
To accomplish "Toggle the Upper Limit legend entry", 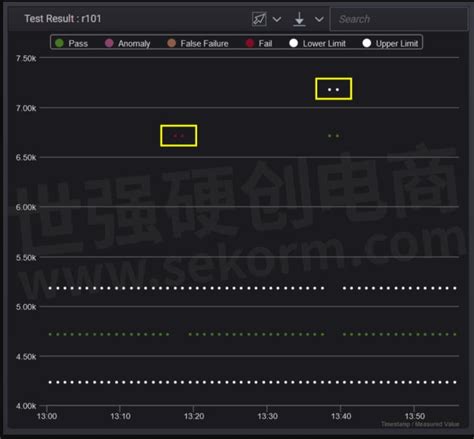I will [390, 43].
